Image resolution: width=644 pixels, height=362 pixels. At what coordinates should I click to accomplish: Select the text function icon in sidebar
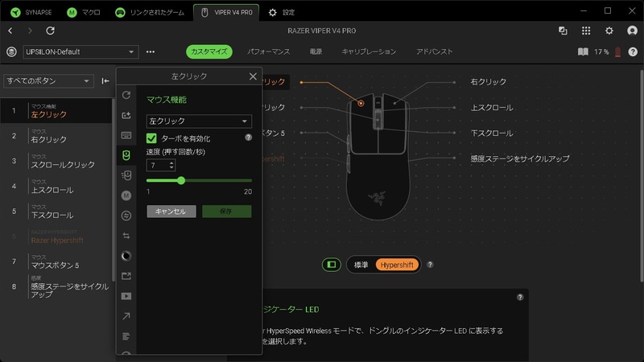(x=126, y=336)
